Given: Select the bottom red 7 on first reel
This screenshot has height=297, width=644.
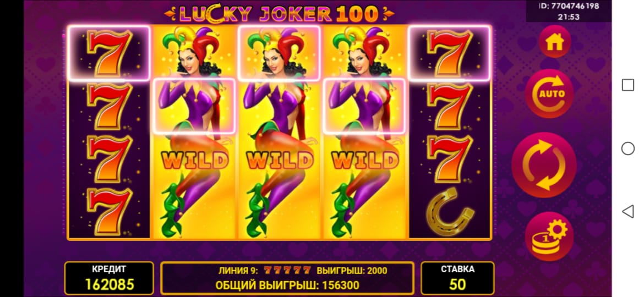Looking at the screenshot, I should click(x=109, y=212).
